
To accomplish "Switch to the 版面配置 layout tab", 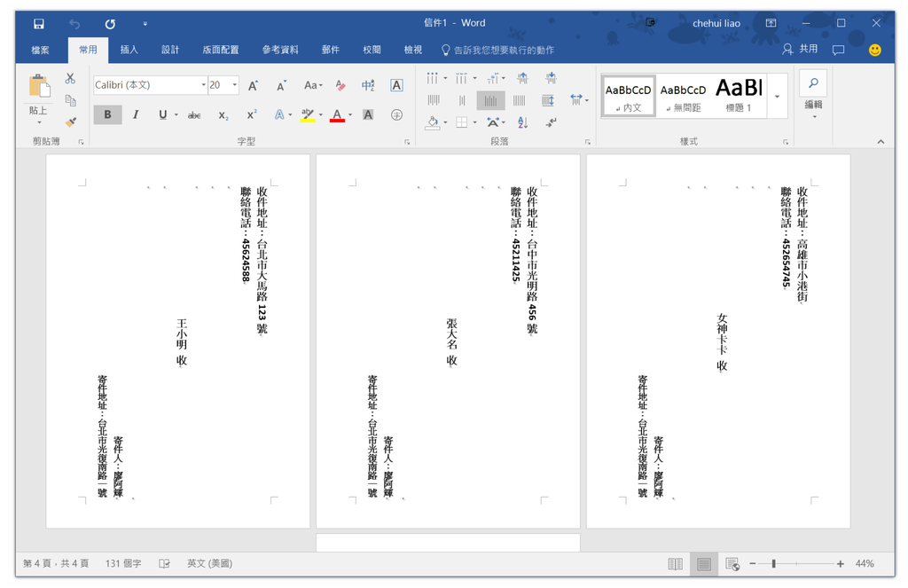I will [221, 50].
